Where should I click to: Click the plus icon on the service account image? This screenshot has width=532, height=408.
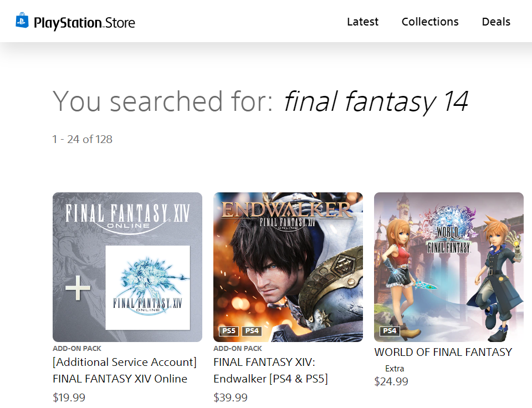[x=78, y=288]
